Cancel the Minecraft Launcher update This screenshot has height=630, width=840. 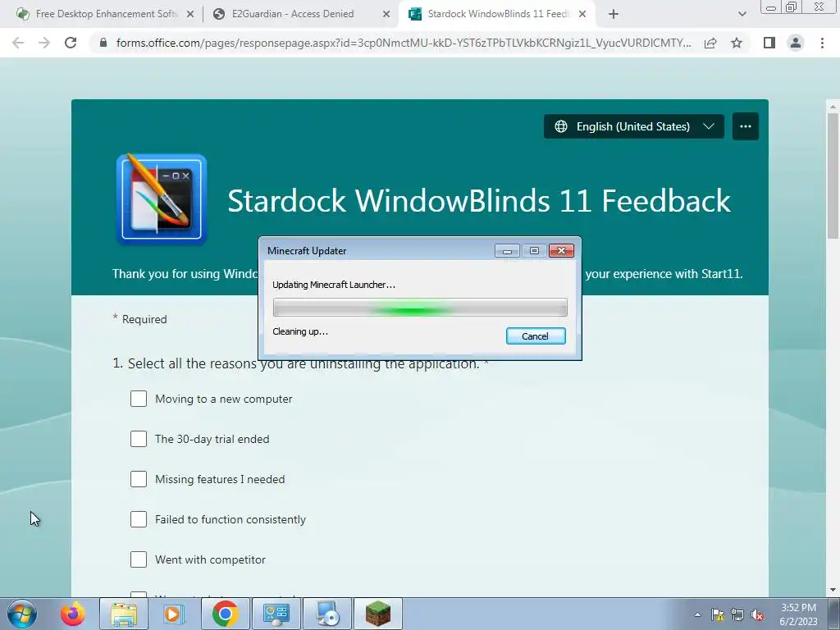click(x=535, y=336)
